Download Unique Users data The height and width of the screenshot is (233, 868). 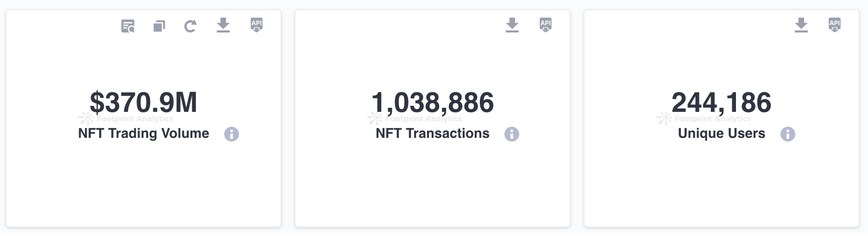(x=801, y=25)
